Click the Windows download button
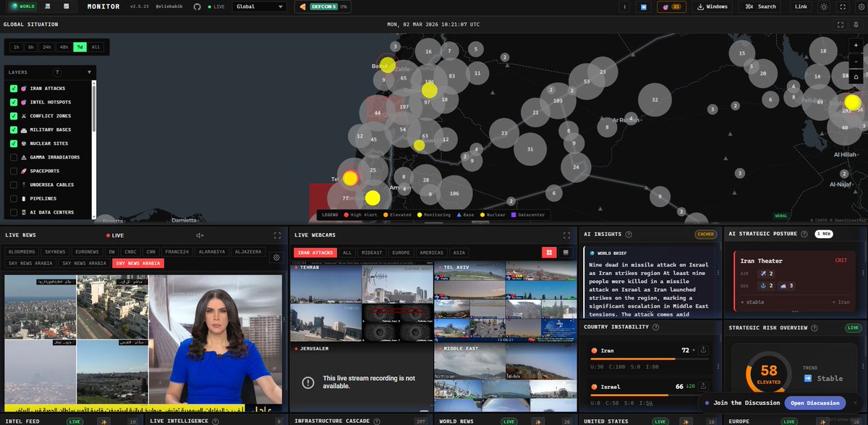868x425 pixels. [712, 7]
